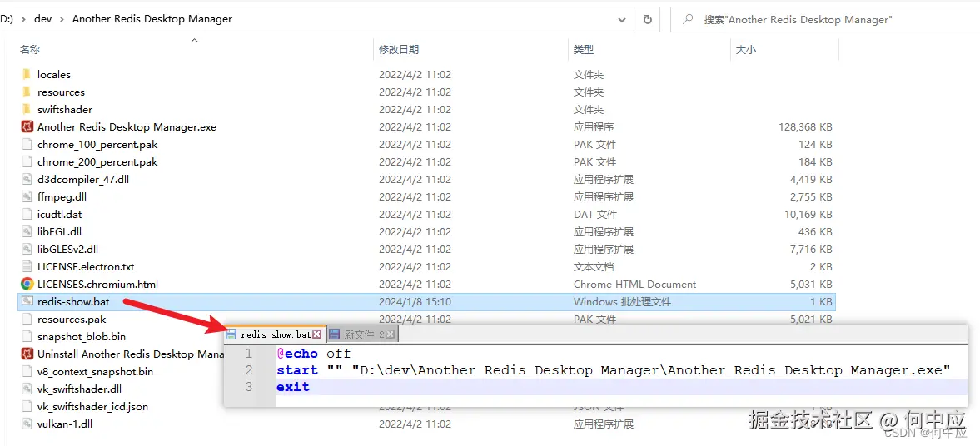
Task: Close the redis-show.bat editor tab
Action: 317,334
